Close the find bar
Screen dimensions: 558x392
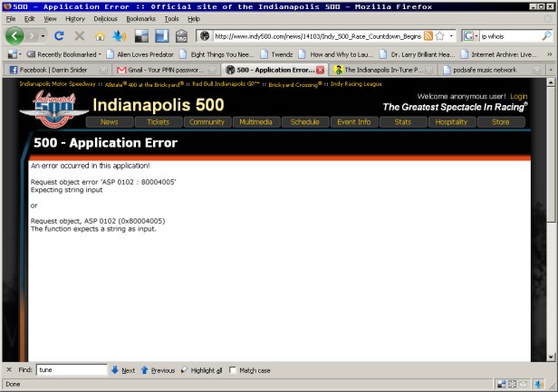pyautogui.click(x=9, y=370)
